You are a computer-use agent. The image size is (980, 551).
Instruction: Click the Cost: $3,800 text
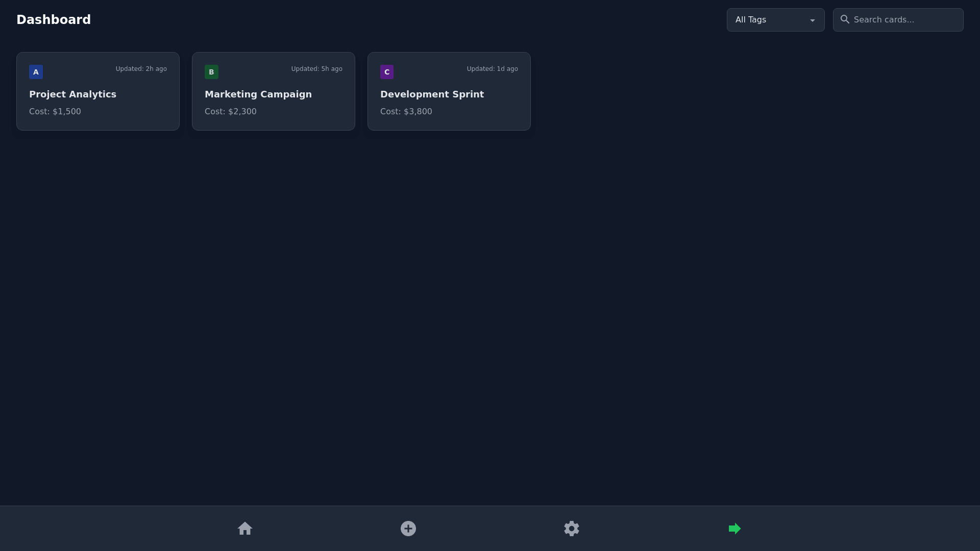coord(406,112)
